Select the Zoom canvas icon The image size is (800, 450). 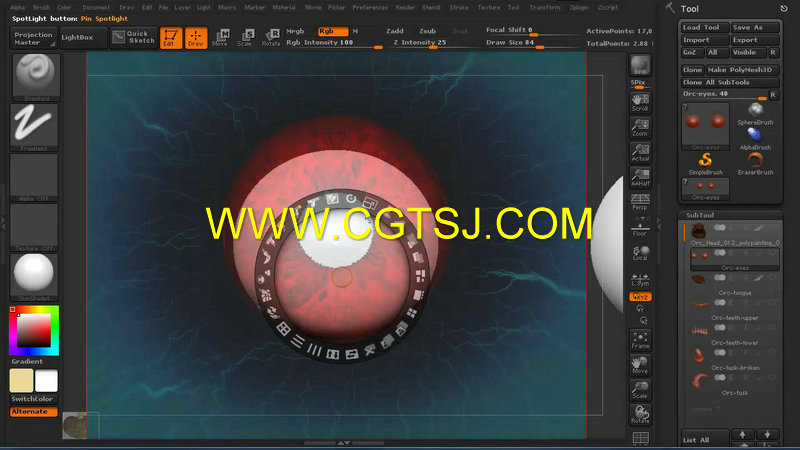click(640, 127)
